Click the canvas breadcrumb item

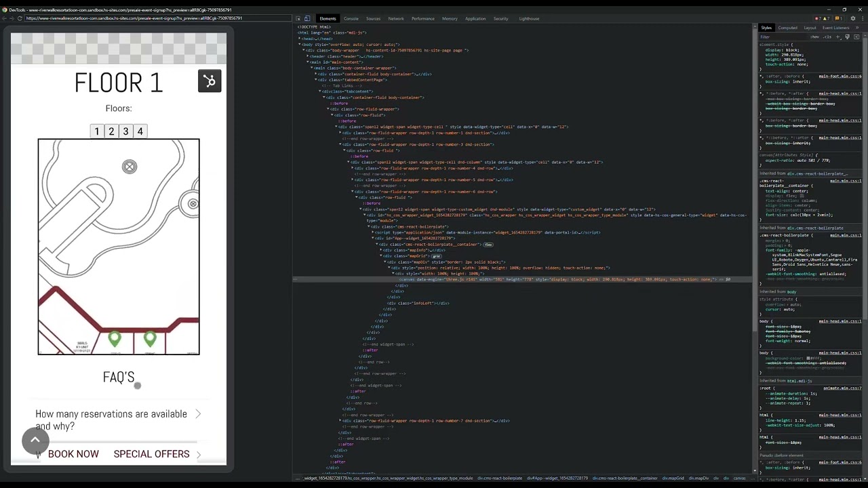pos(740,479)
